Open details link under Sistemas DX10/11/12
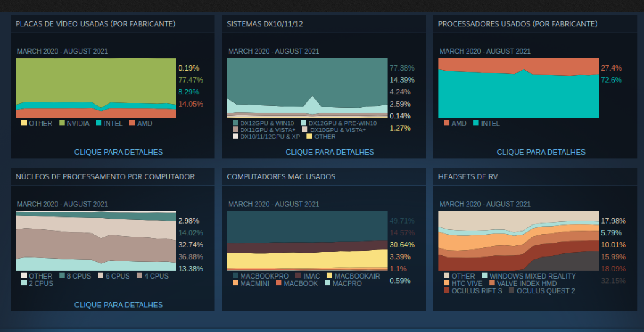 pos(330,152)
